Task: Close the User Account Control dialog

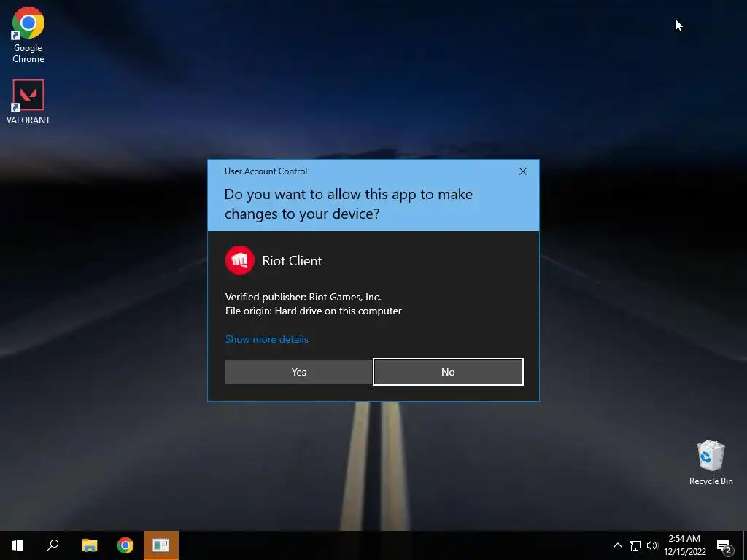Action: click(x=522, y=171)
